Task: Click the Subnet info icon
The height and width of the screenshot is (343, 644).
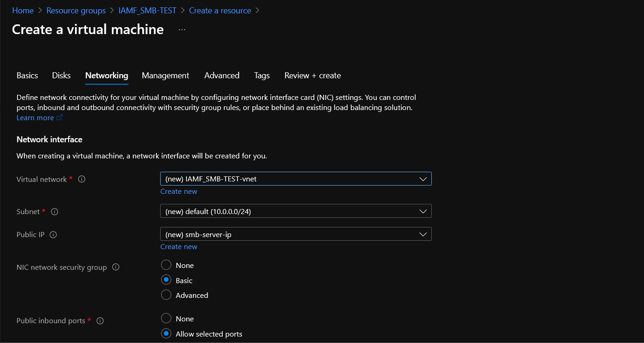Action: point(54,212)
